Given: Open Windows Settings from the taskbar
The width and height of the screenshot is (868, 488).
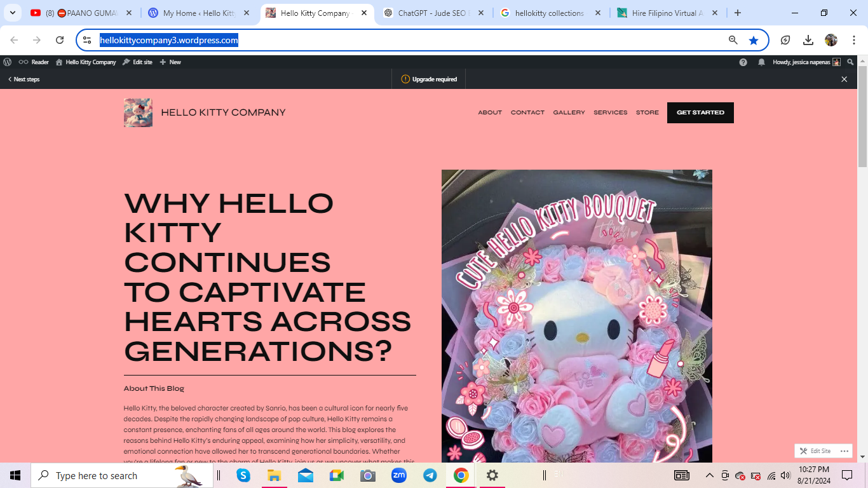Looking at the screenshot, I should (492, 475).
